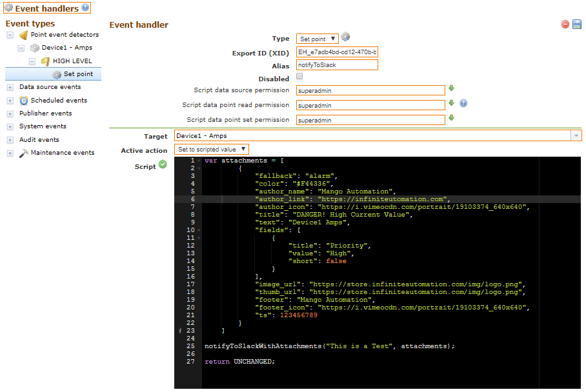
Task: Click the Export ID (XID) field
Action: pos(337,52)
